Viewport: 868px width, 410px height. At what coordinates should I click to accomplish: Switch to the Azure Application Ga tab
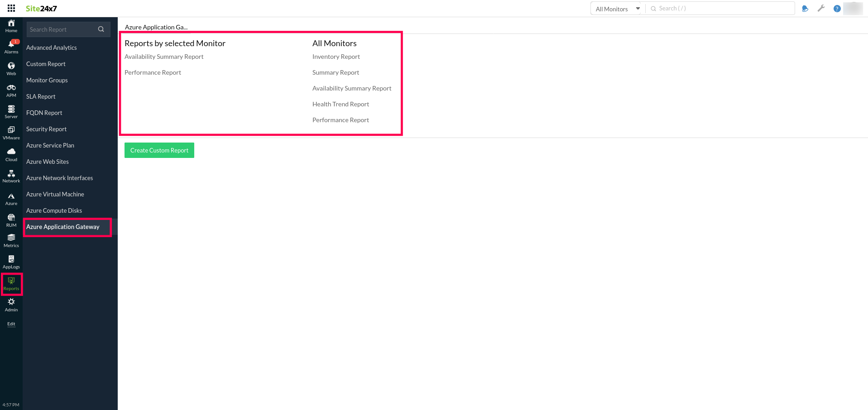156,27
